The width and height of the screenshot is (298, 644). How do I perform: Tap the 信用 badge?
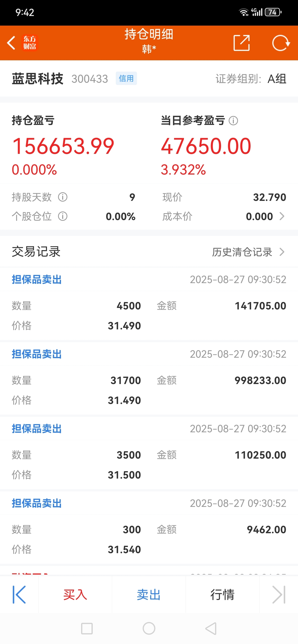click(x=126, y=79)
